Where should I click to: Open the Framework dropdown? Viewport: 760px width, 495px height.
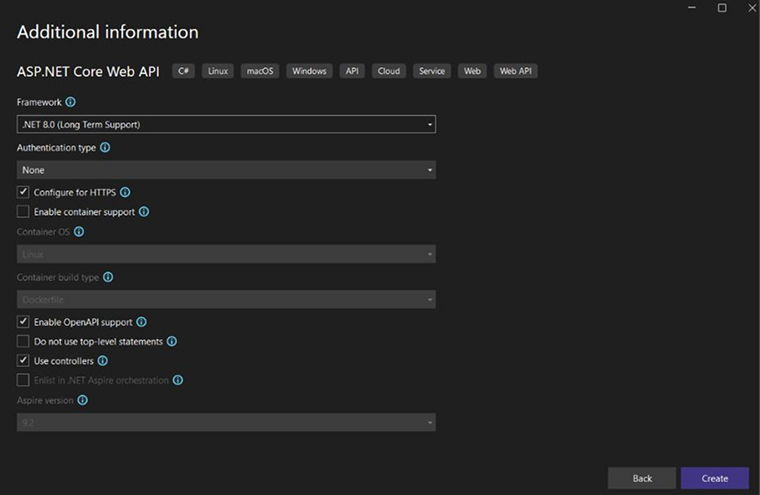226,125
